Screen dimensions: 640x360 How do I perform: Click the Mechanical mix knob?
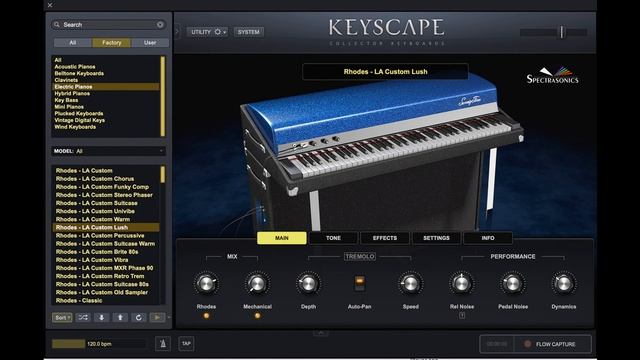click(x=257, y=283)
